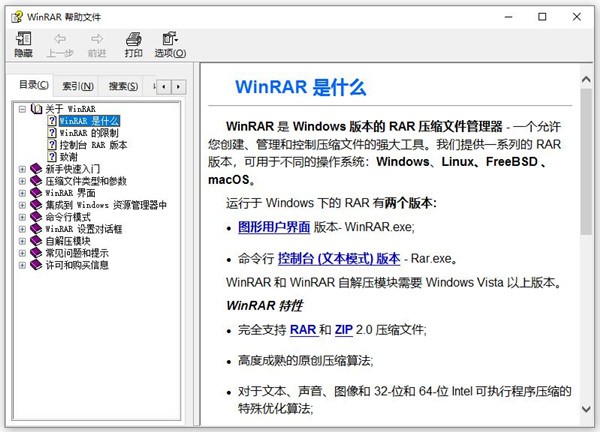Click question page icon beside WinRAR 的限制
Viewport: 600px width, 432px height.
52,132
